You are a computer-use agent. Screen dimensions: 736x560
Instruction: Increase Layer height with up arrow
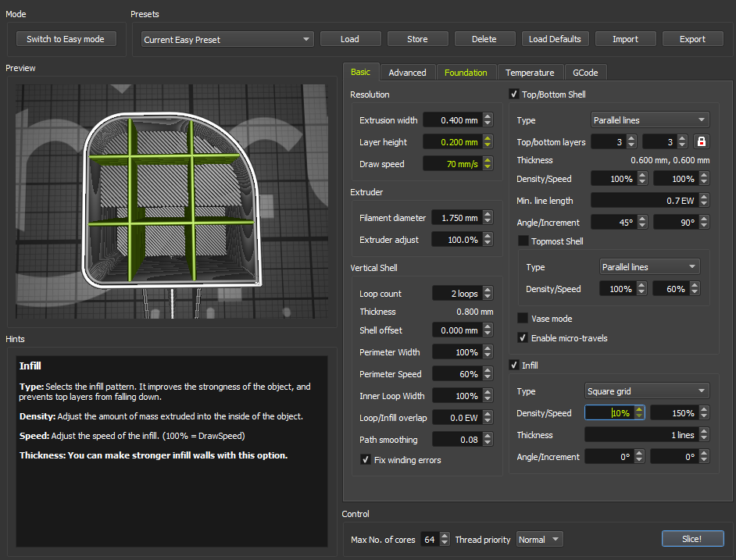[488, 139]
